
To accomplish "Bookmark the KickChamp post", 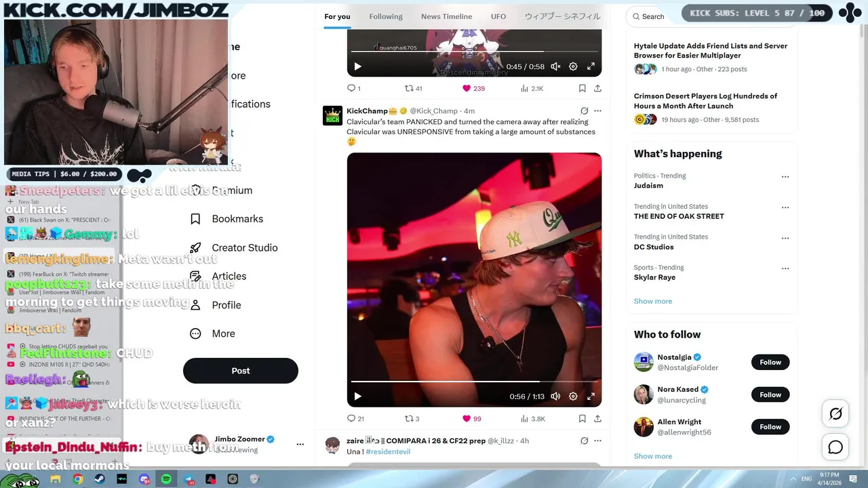I will (x=582, y=419).
